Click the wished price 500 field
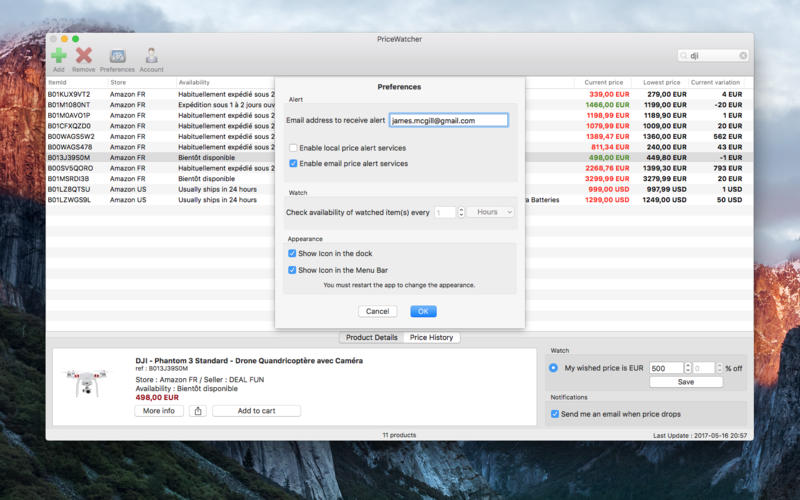This screenshot has width=800, height=500. tap(666, 368)
